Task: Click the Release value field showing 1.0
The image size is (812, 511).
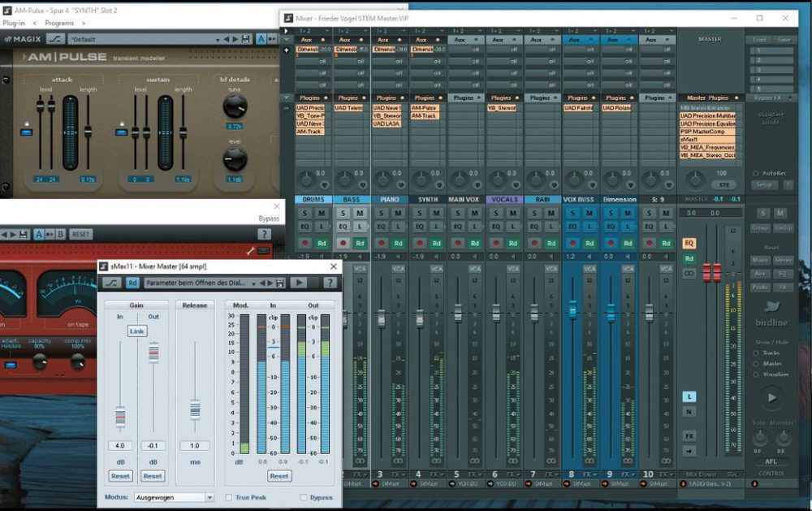Action: 195,446
